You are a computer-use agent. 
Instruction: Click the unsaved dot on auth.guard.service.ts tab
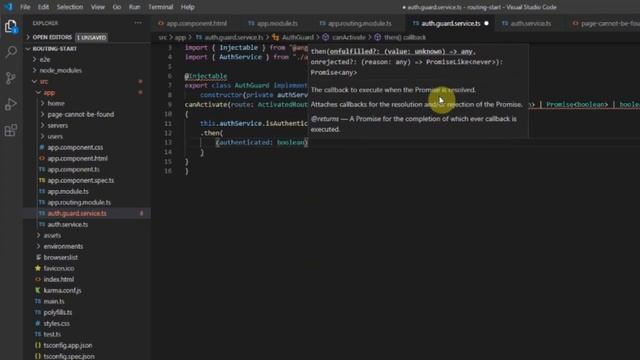(486, 24)
